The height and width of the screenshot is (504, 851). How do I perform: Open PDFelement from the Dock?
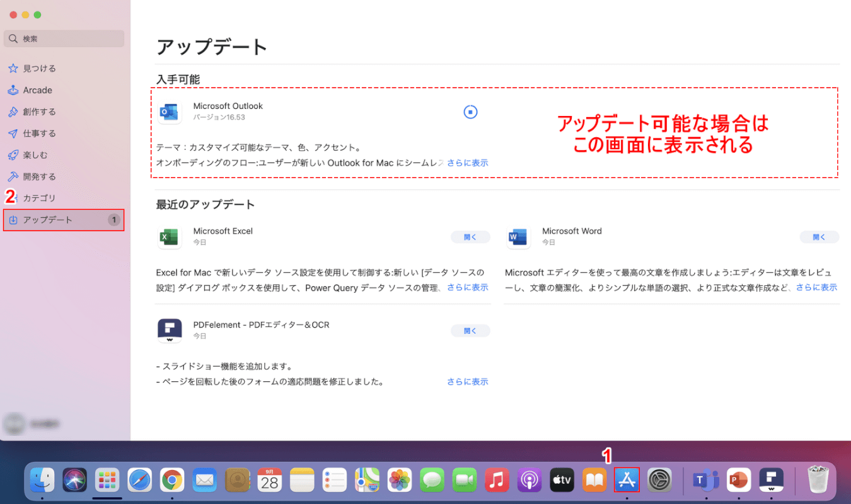pos(771,480)
